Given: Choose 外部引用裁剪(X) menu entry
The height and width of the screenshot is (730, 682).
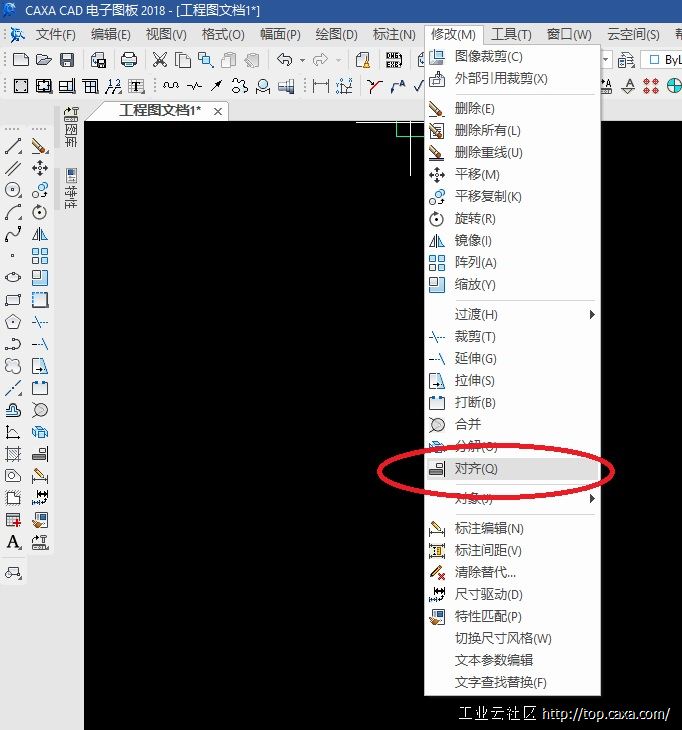Looking at the screenshot, I should tap(513, 79).
